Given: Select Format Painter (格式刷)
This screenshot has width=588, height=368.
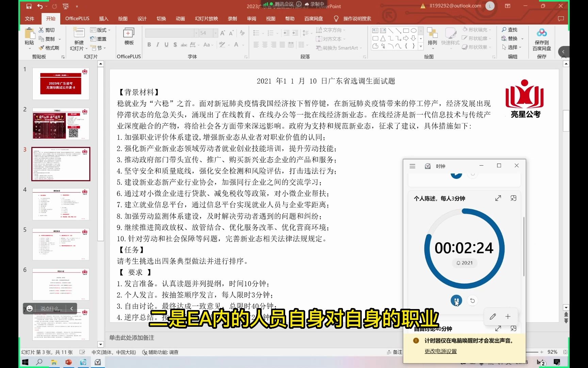Looking at the screenshot, I should [x=49, y=48].
